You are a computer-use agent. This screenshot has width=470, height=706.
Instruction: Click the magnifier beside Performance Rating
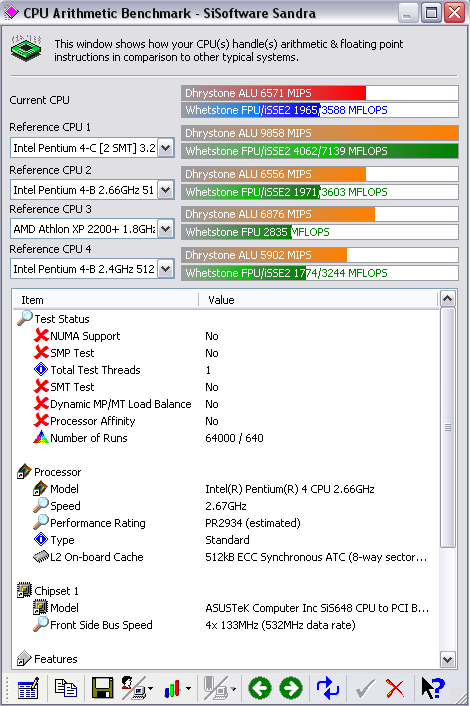point(41,522)
